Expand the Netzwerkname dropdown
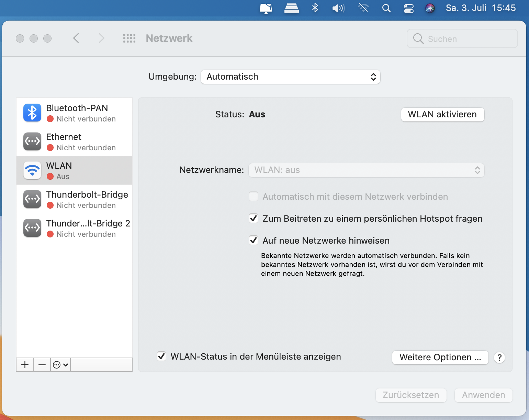The width and height of the screenshot is (529, 420). pyautogui.click(x=366, y=170)
